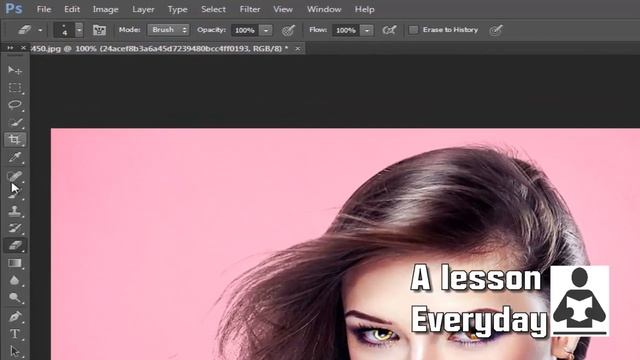Toggle pressure for size icon

496,30
